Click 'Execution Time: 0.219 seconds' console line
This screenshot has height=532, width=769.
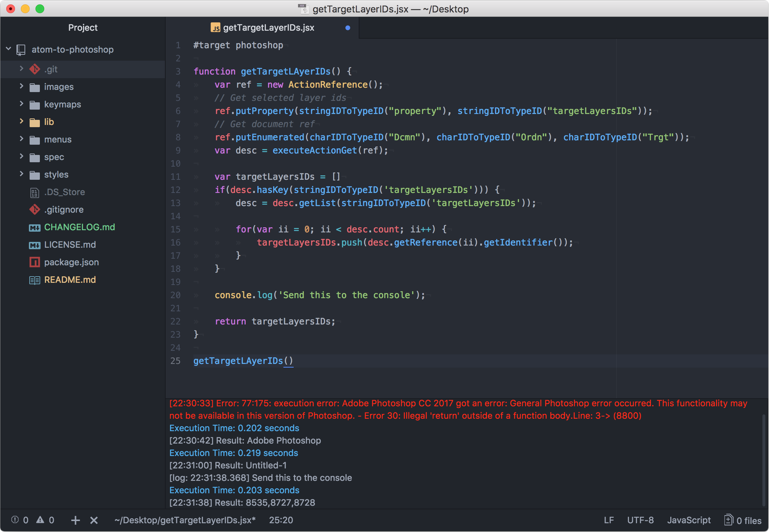[234, 453]
